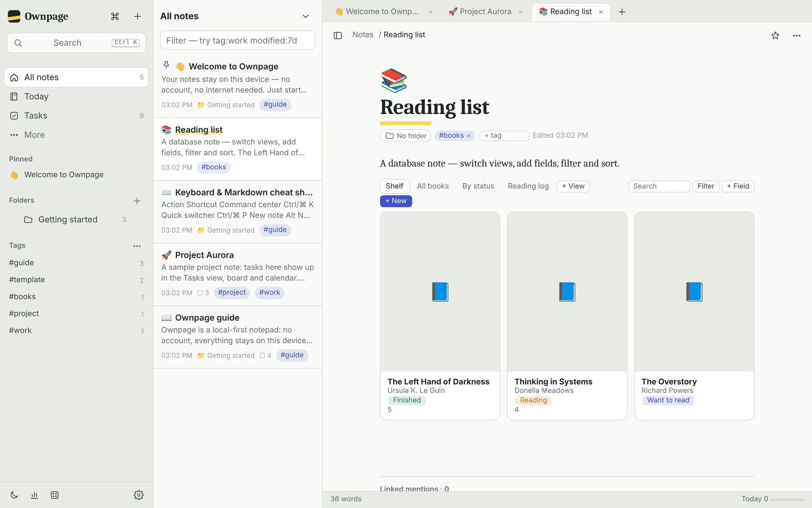812x508 pixels.
Task: Expand the All notes dropdown chevron
Action: [306, 16]
